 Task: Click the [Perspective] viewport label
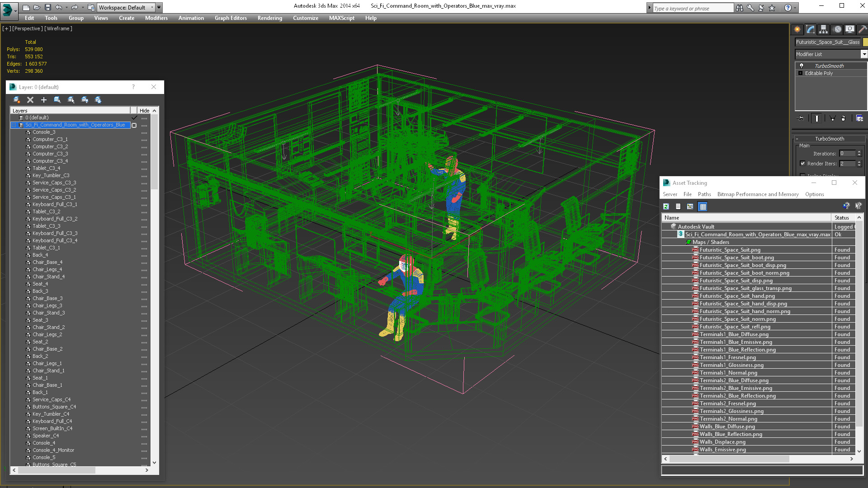tap(28, 28)
